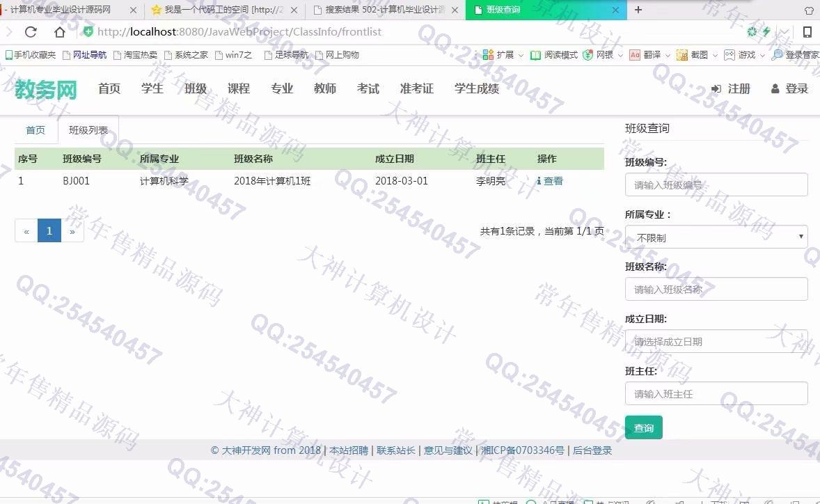Select the 班级列表 tab
The image size is (820, 504).
pyautogui.click(x=88, y=130)
